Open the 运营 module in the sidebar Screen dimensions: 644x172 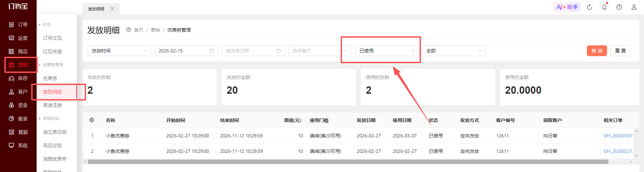click(18, 38)
